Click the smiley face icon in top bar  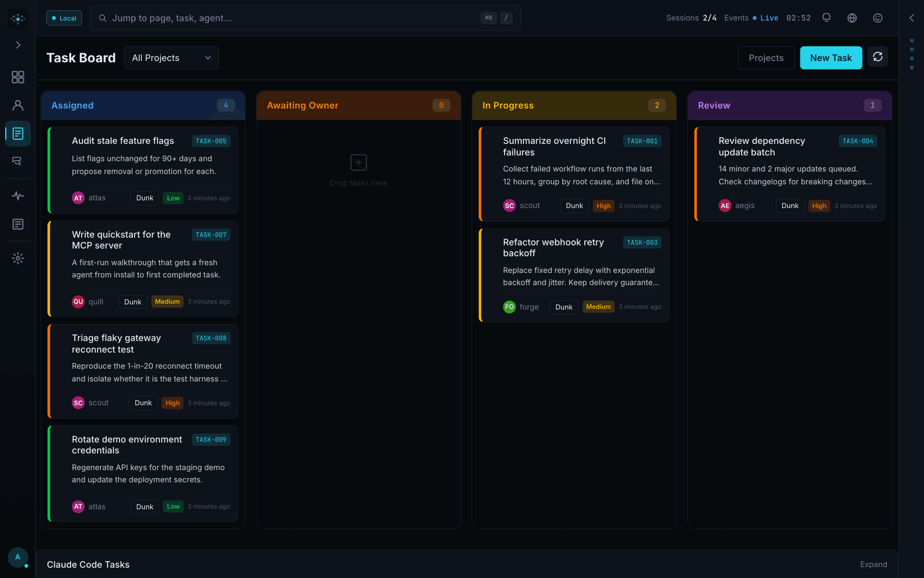click(877, 18)
